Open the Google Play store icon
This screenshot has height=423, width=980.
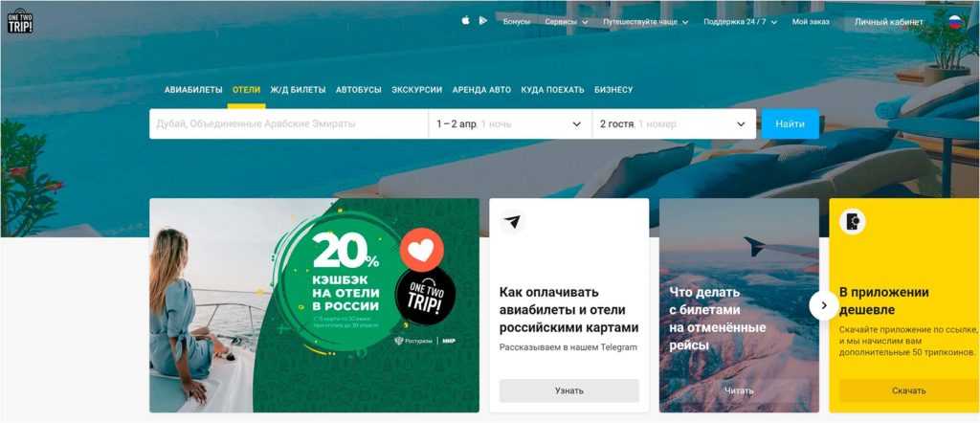pos(483,21)
